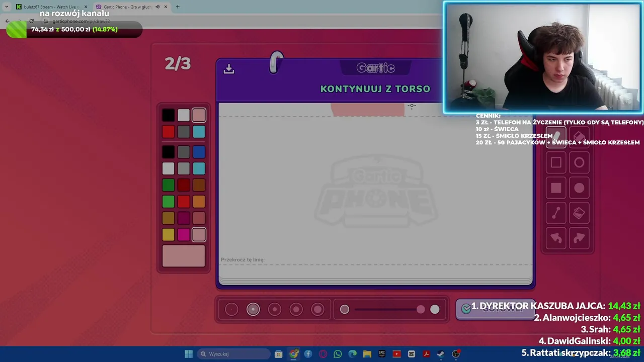Viewport: 644px width, 362px height.
Task: Pick the blue color swatch
Action: click(199, 152)
